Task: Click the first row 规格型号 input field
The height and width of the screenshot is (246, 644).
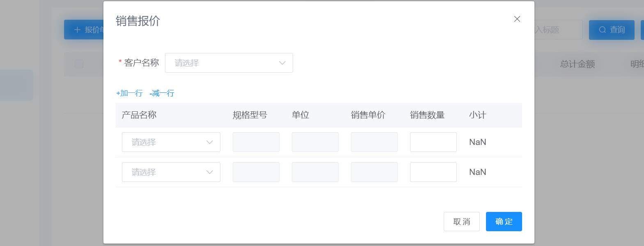Action: [x=256, y=142]
